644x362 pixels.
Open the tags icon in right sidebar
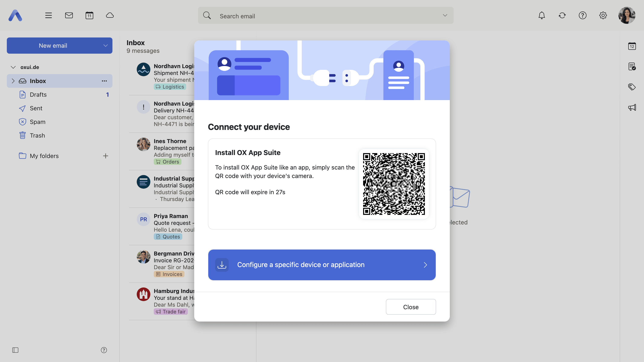click(632, 87)
